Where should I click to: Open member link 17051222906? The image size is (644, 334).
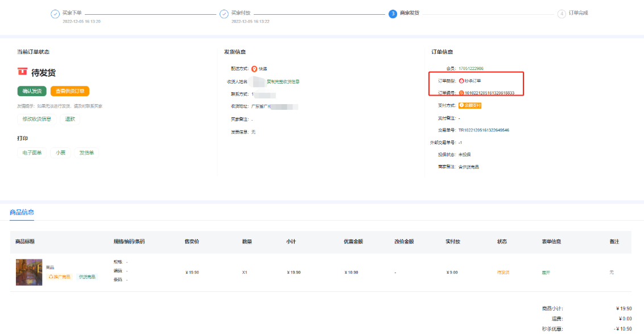point(471,68)
